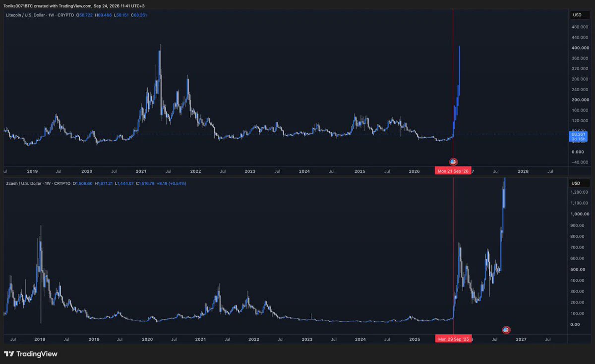This screenshot has height=364, width=595.
Task: Click the 280.000 price axis label
Action: tap(579, 79)
